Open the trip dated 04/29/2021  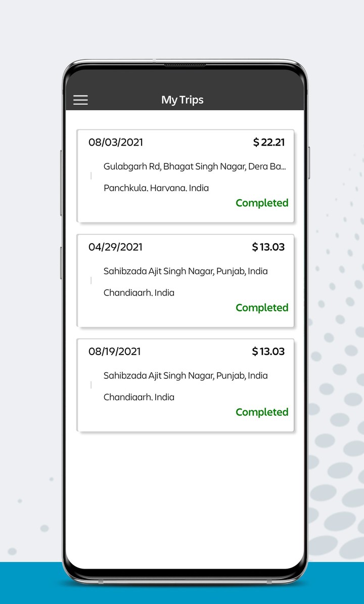[x=116, y=247]
